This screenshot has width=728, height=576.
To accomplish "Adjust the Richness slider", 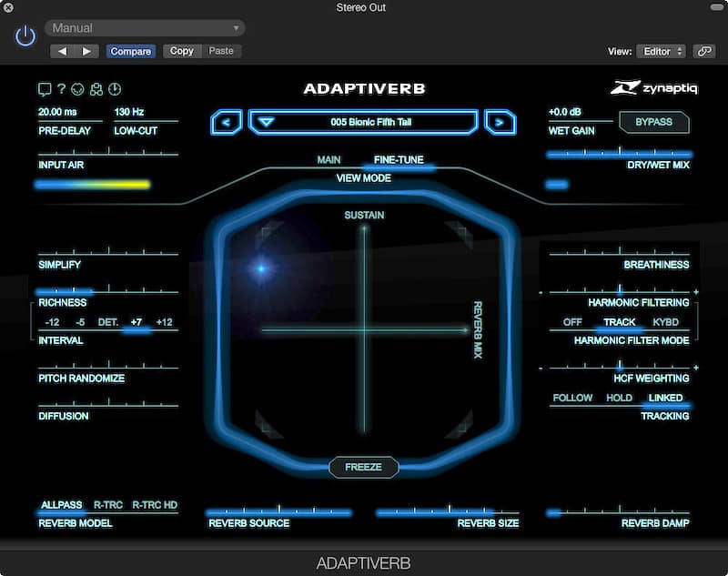I will point(108,290).
